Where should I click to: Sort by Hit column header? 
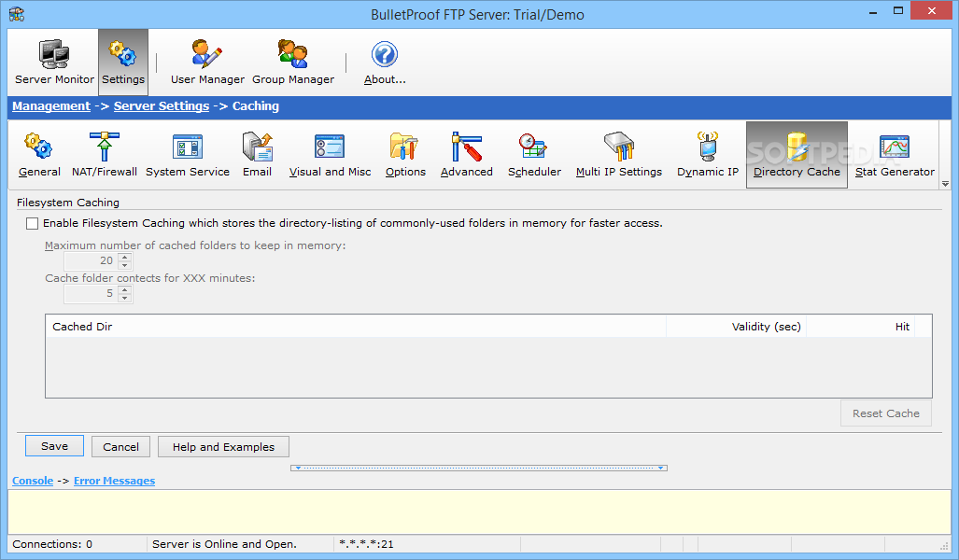(x=861, y=327)
